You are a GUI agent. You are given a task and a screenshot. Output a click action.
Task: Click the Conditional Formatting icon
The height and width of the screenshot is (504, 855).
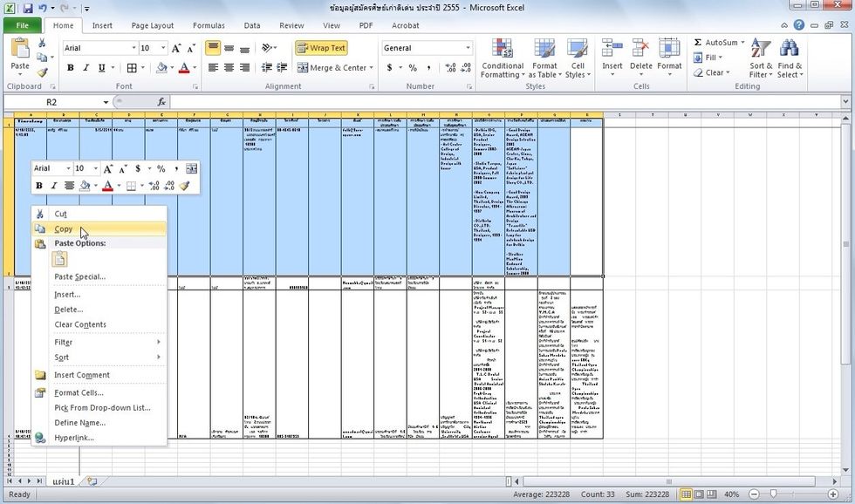[503, 50]
